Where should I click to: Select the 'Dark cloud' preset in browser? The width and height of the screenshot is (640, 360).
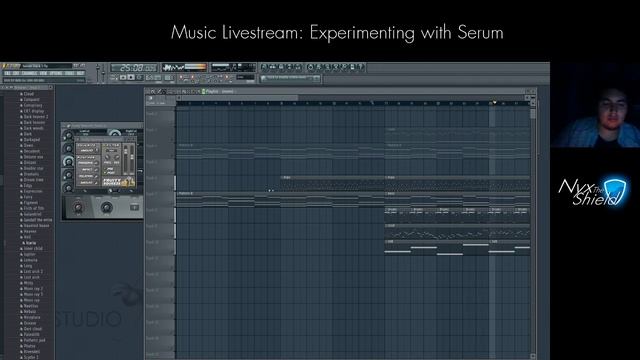pos(32,329)
